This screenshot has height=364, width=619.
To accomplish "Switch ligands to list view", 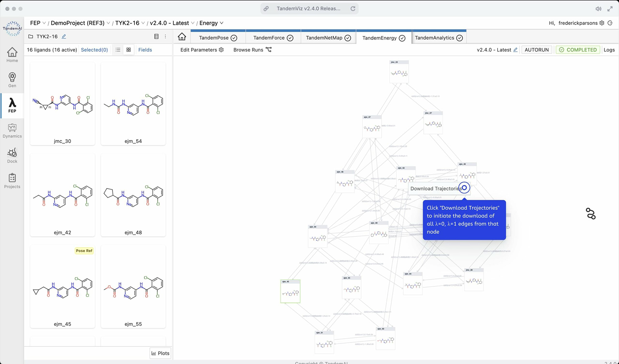I will tap(118, 50).
